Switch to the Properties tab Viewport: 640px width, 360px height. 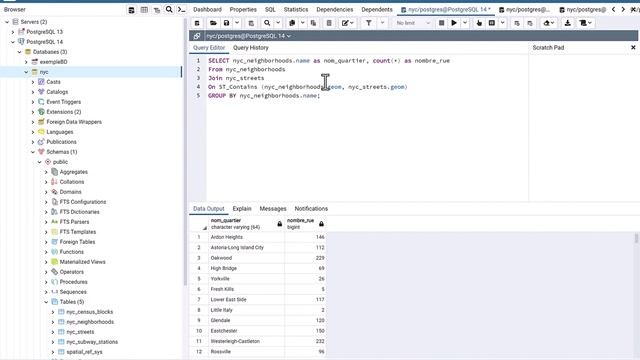coord(243,9)
